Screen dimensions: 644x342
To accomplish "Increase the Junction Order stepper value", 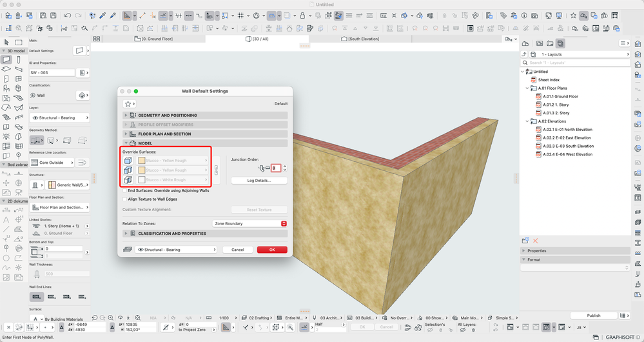I will 285,166.
